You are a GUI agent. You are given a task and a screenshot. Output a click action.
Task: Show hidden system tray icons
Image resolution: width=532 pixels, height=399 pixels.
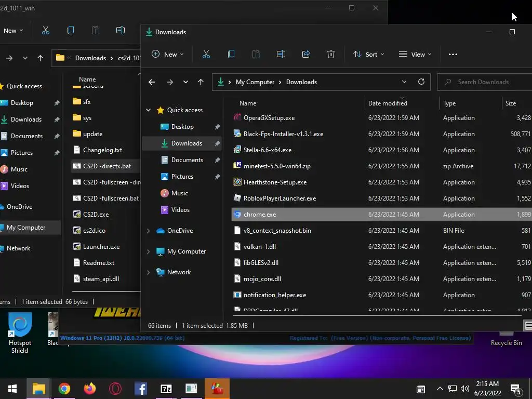(x=440, y=389)
